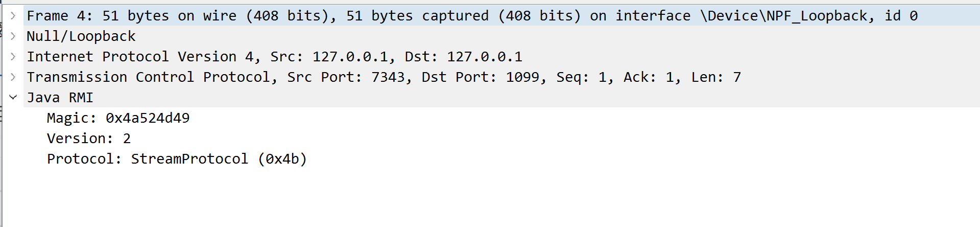Select the Null/Loopback row
The height and width of the screenshot is (227, 980).
tap(491, 36)
